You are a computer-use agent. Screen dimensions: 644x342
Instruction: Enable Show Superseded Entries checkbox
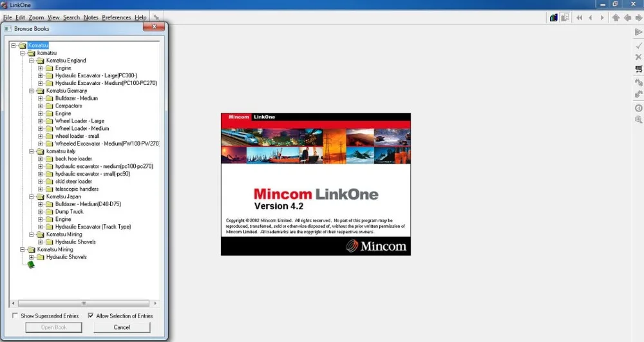point(15,316)
